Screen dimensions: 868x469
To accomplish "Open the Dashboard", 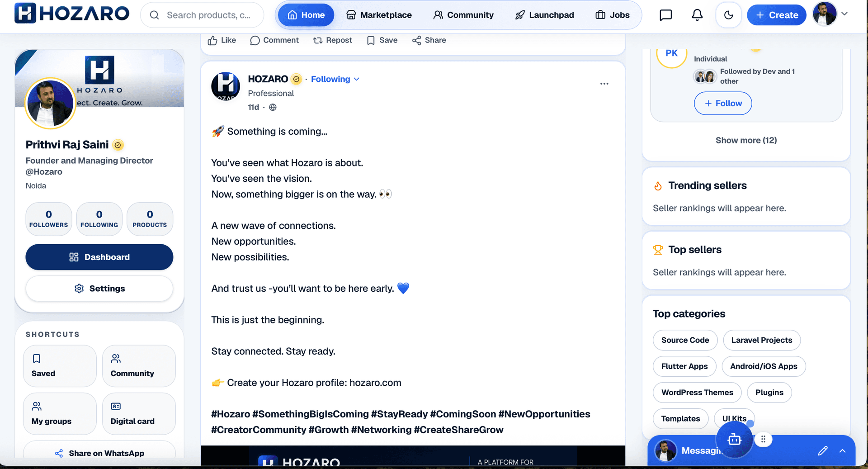I will pyautogui.click(x=99, y=257).
